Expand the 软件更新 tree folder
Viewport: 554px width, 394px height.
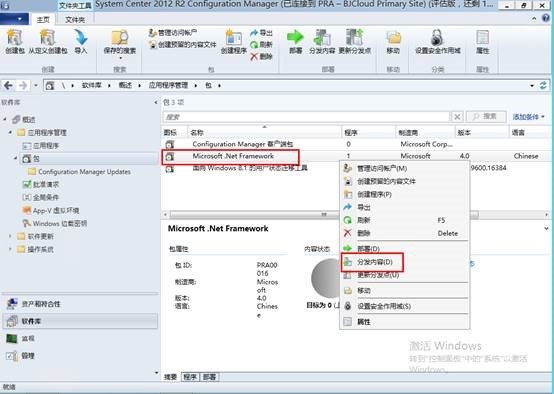tap(10, 236)
